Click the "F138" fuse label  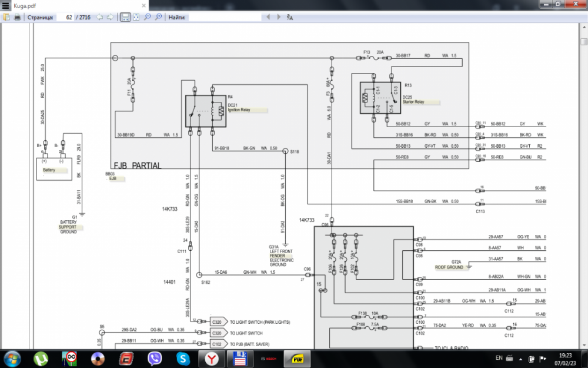(363, 314)
